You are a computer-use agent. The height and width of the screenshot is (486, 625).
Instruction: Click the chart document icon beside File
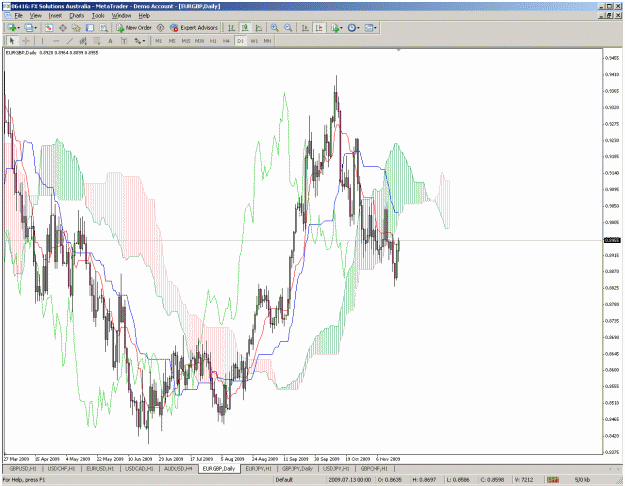coord(8,16)
